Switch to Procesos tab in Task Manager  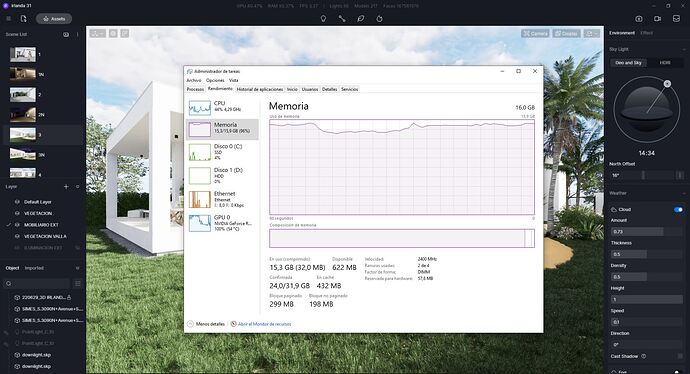[195, 89]
